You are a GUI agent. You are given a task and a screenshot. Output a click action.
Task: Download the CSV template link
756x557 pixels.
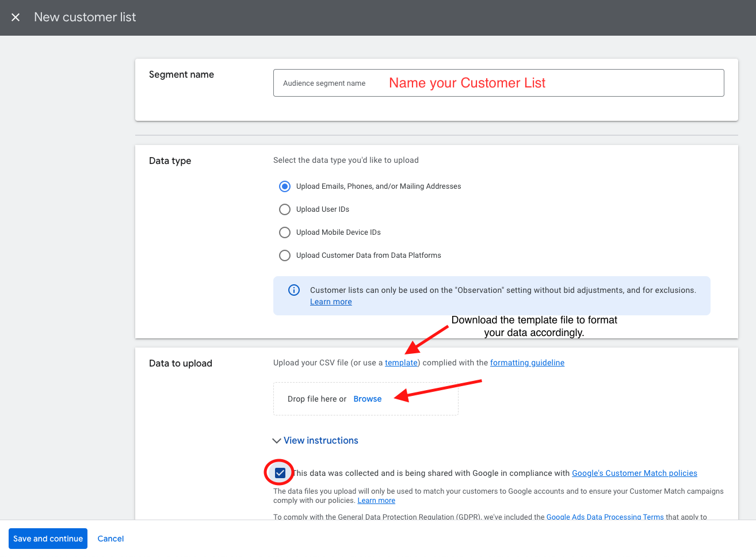pos(401,363)
